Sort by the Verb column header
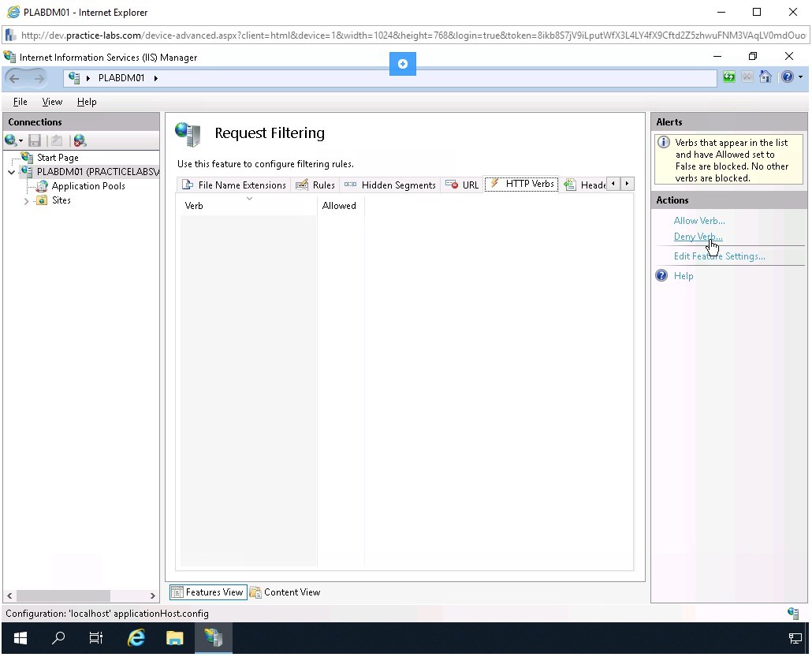The height and width of the screenshot is (657, 812). [x=194, y=205]
